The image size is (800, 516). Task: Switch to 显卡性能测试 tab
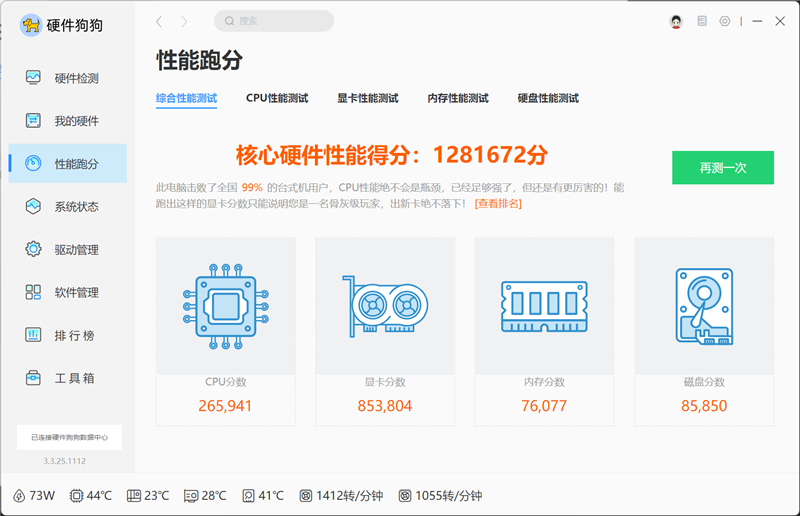[368, 98]
